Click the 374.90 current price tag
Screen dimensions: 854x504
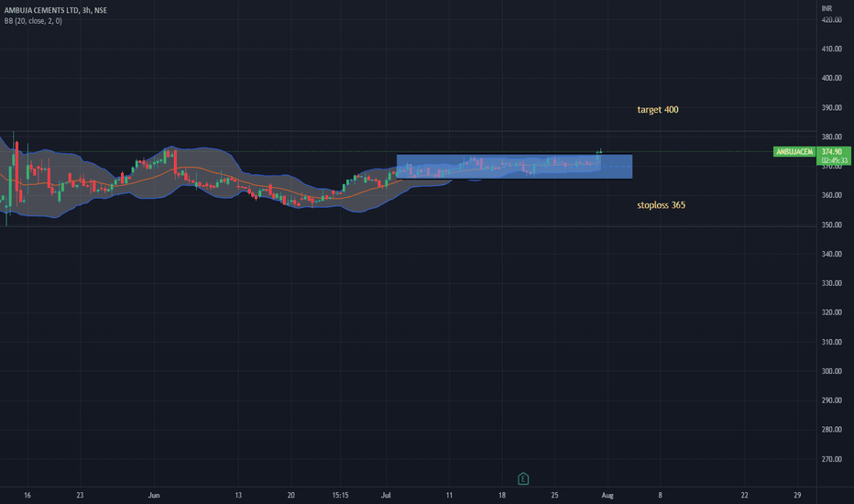click(x=833, y=152)
